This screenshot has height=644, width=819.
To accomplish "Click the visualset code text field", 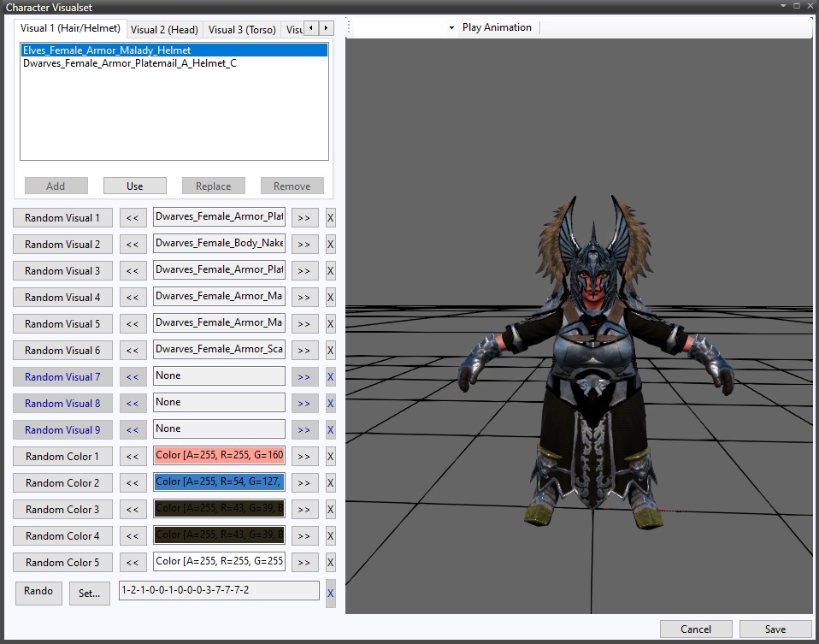I will (x=219, y=591).
